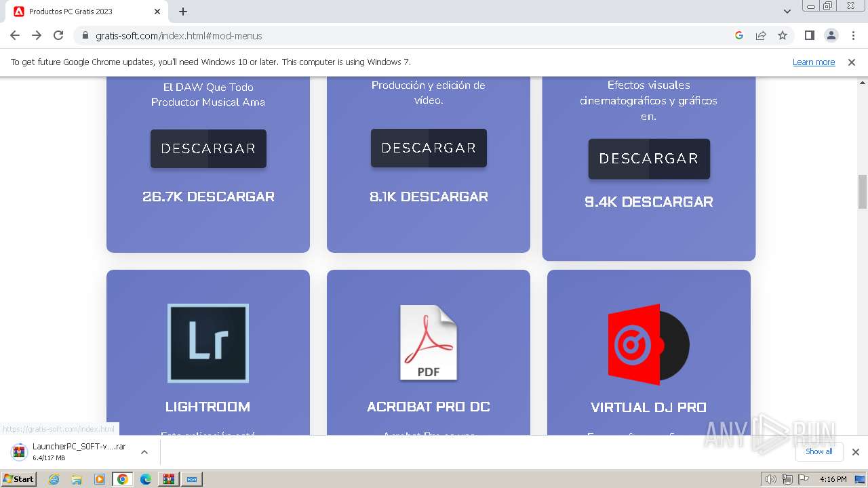
Task: Dismiss the Chrome update notice
Action: [x=852, y=62]
